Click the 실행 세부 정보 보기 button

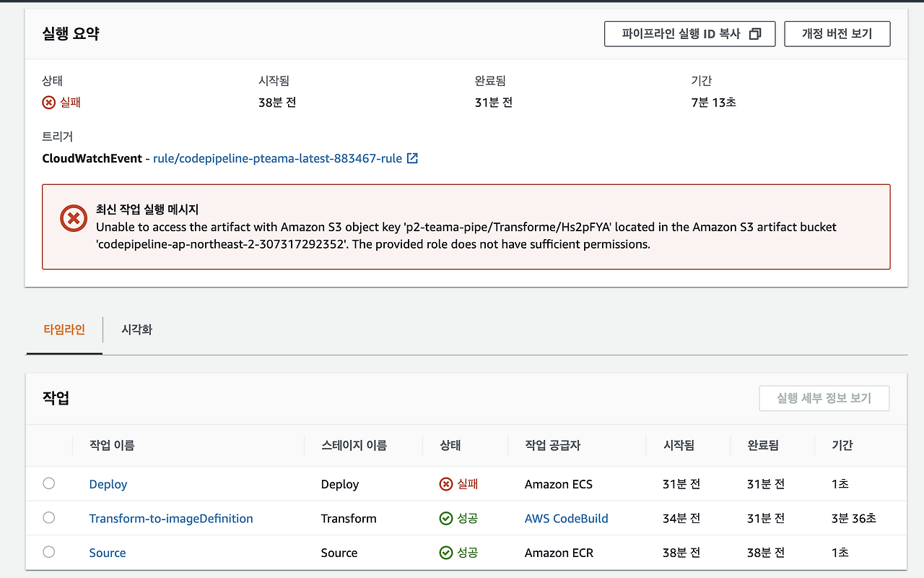click(824, 398)
